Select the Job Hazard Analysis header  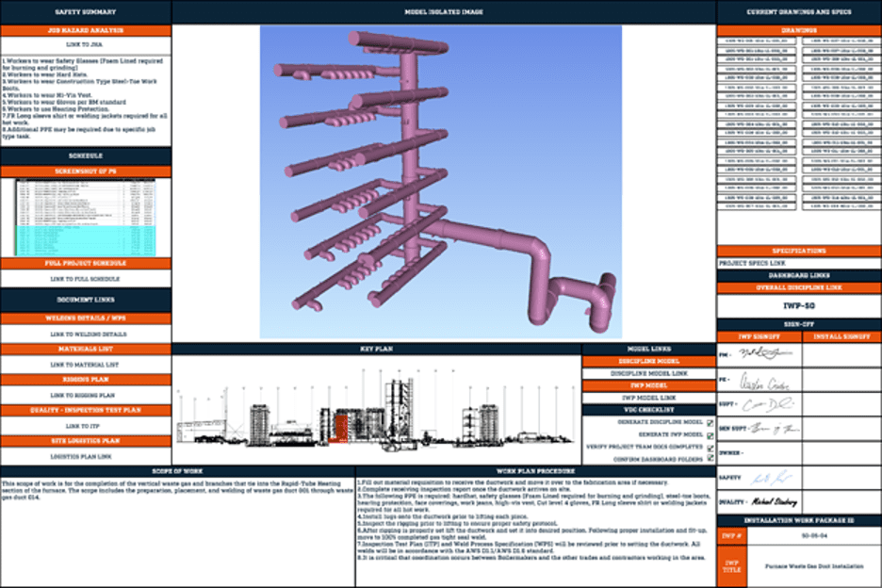coord(86,30)
